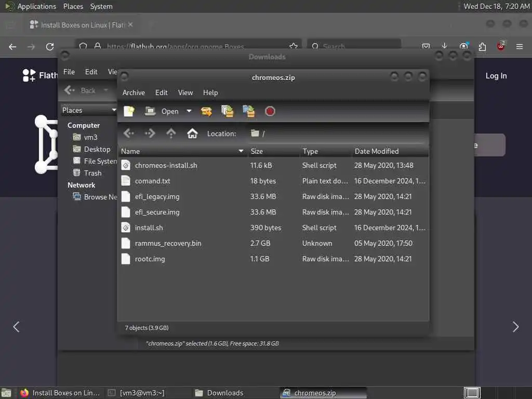
Task: Open Edit menu in Downloads window
Action: click(91, 72)
